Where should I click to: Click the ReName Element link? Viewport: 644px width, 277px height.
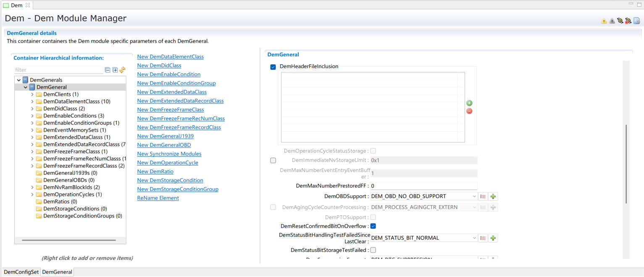pos(158,198)
